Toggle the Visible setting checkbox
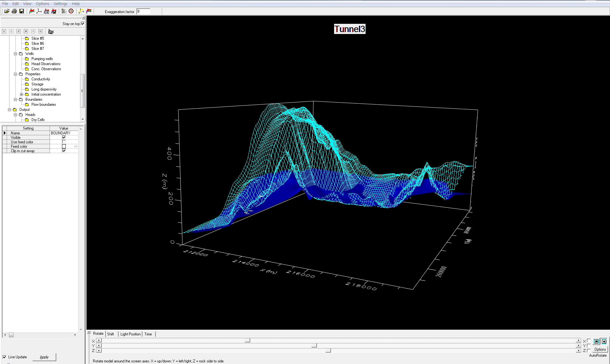 pyautogui.click(x=64, y=138)
